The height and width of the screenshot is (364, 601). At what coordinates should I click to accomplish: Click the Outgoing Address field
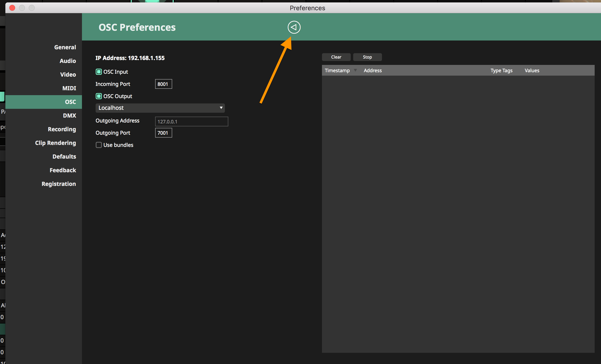[x=191, y=121]
